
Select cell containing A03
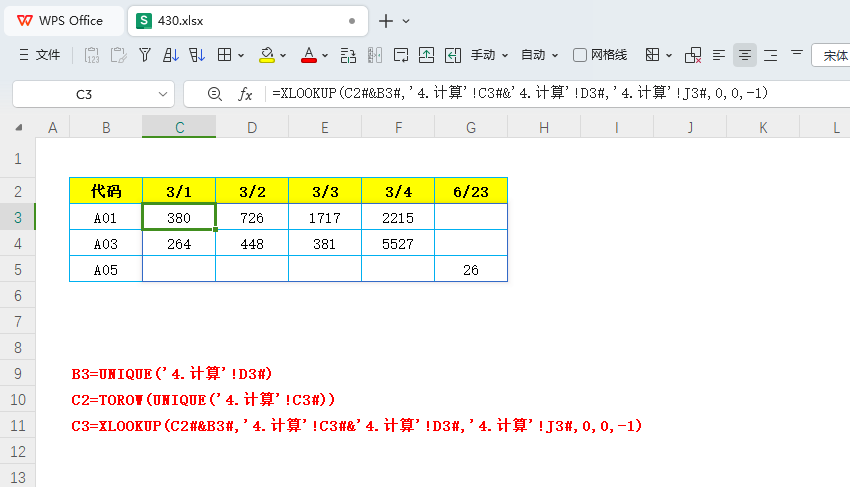[106, 244]
